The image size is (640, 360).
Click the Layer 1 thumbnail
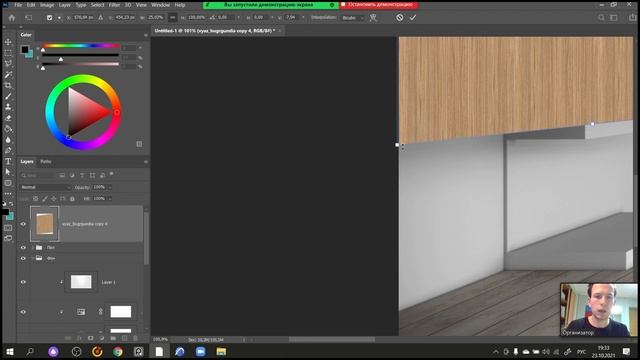[x=81, y=282]
